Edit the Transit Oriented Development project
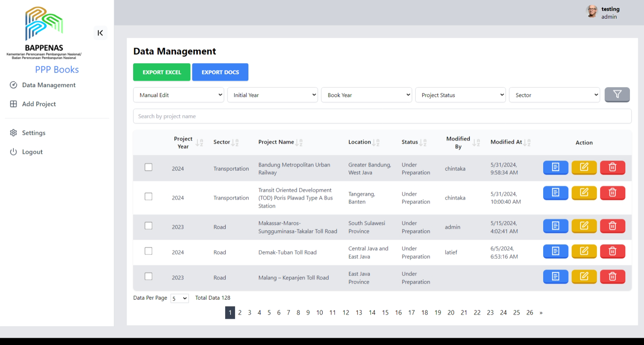The width and height of the screenshot is (644, 345). 584,193
